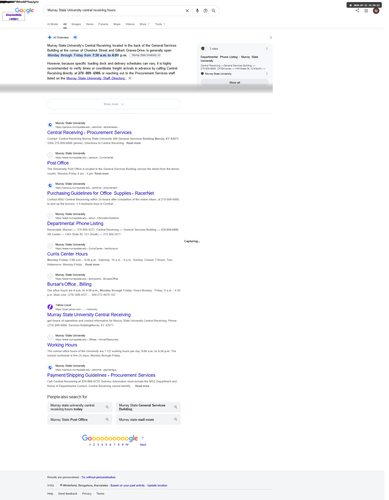Image resolution: width=389 pixels, height=500 pixels.
Task: Open the Help footer link
Action: point(50,494)
